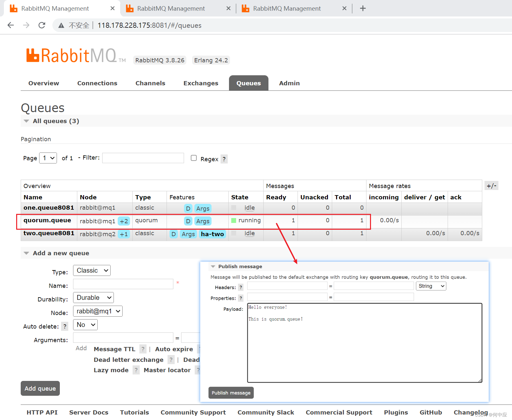Click the browser address bar URL
The height and width of the screenshot is (420, 512).
tap(149, 26)
